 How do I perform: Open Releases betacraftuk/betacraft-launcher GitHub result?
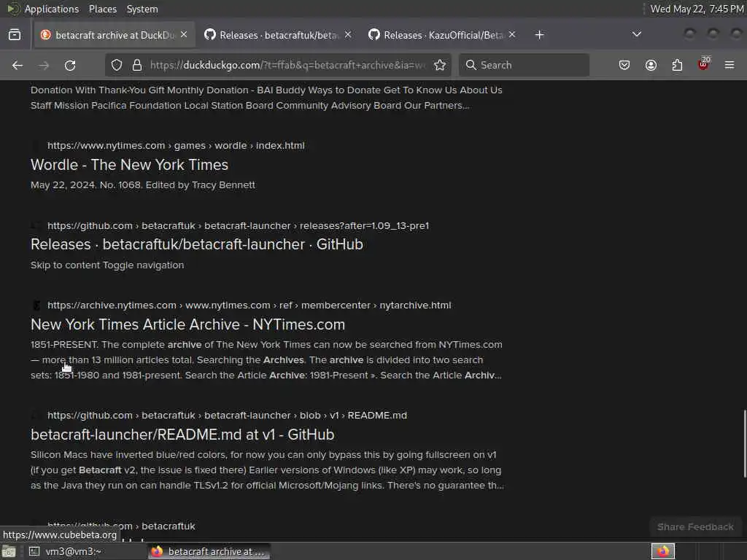click(x=197, y=244)
